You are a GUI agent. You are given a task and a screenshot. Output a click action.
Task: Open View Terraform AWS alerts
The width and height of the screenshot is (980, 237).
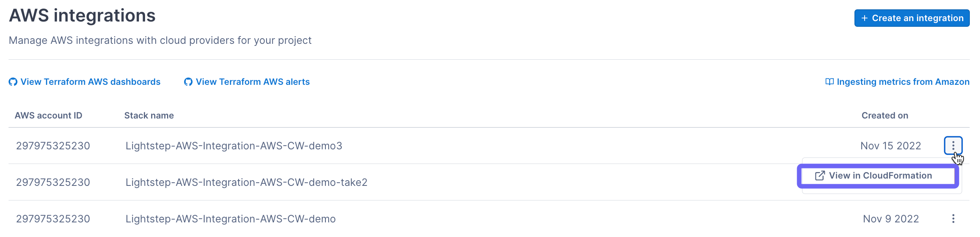click(252, 82)
